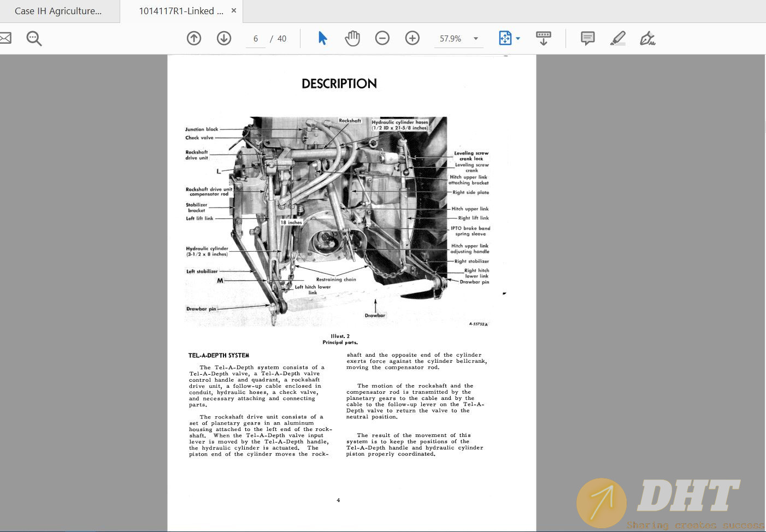Click the 'Right stabilizer' label
The image size is (766, 532).
472,261
